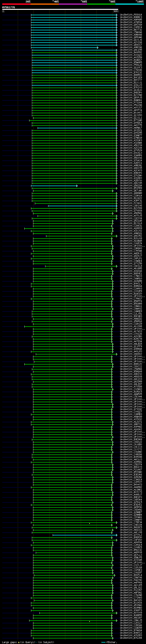146x644 pixels.
Task: Select hit label UniRef100_B7GJ84
Action: 131,638
